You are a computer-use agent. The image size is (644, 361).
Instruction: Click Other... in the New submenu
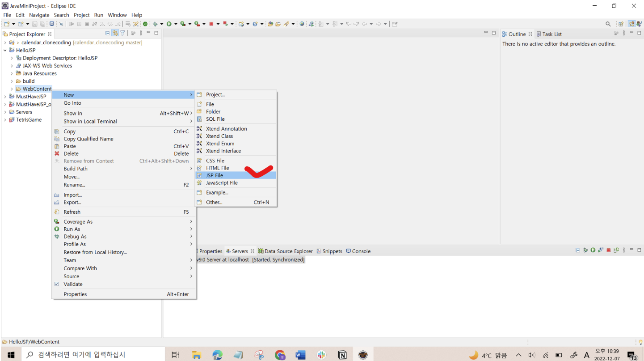click(236, 202)
